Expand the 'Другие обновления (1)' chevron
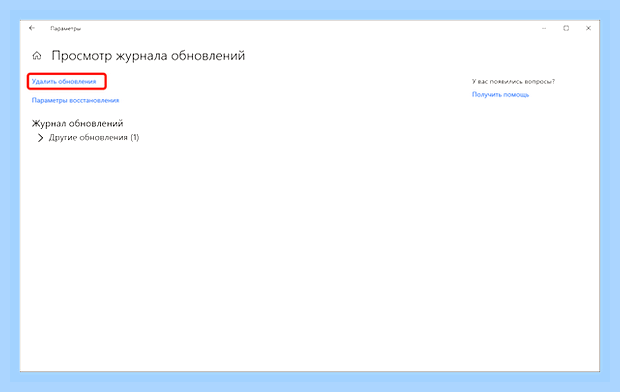Screen dimensions: 620x392 pyautogui.click(x=40, y=138)
